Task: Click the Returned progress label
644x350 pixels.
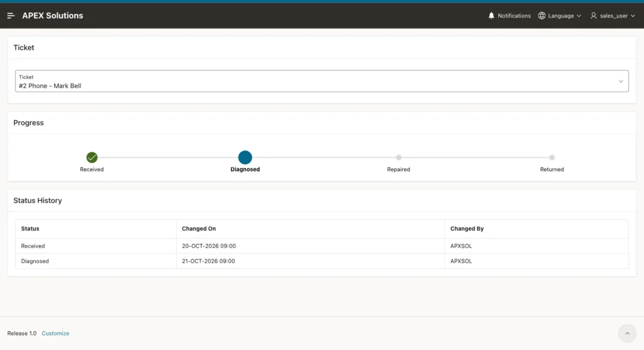Action: pos(552,169)
